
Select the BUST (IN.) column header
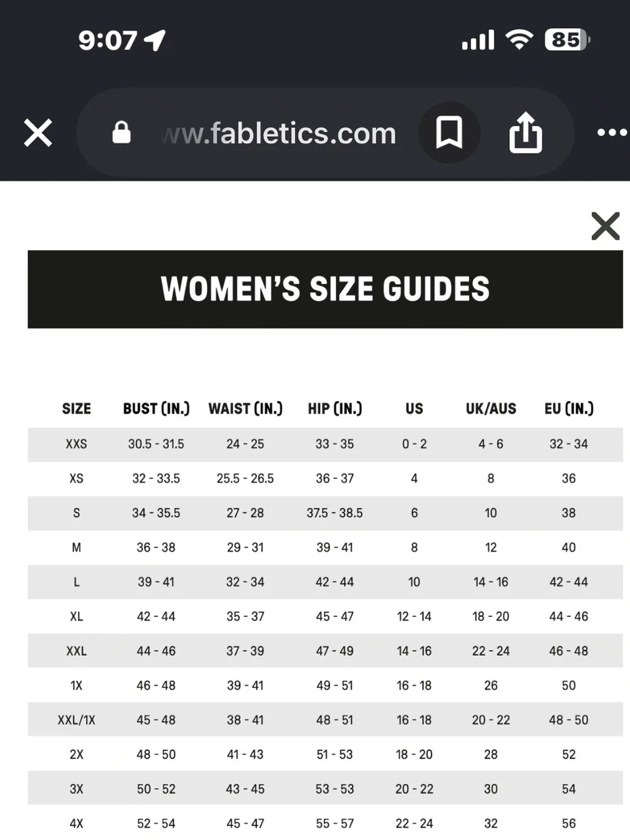click(156, 408)
